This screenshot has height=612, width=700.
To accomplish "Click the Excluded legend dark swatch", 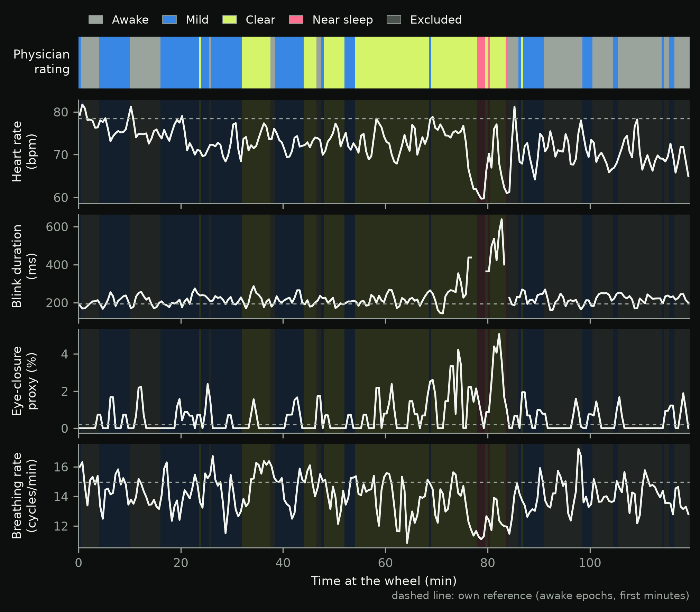I will tap(394, 20).
